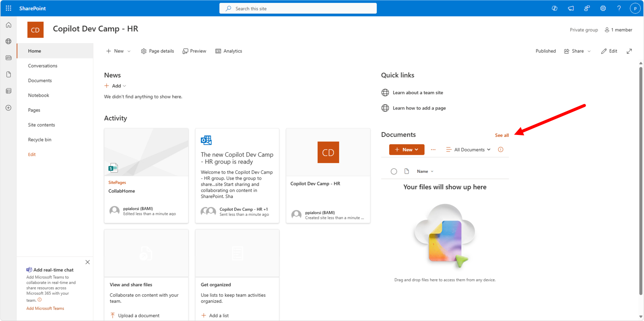This screenshot has height=321, width=644.
Task: Click the Create plus icon in app bar
Action: tap(8, 108)
